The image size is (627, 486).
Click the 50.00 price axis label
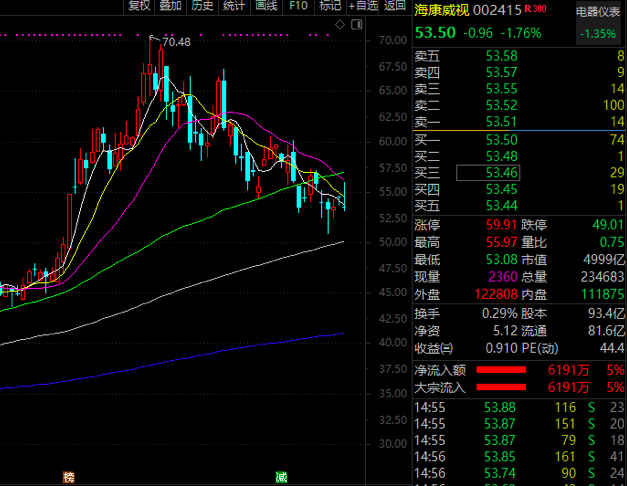(393, 242)
